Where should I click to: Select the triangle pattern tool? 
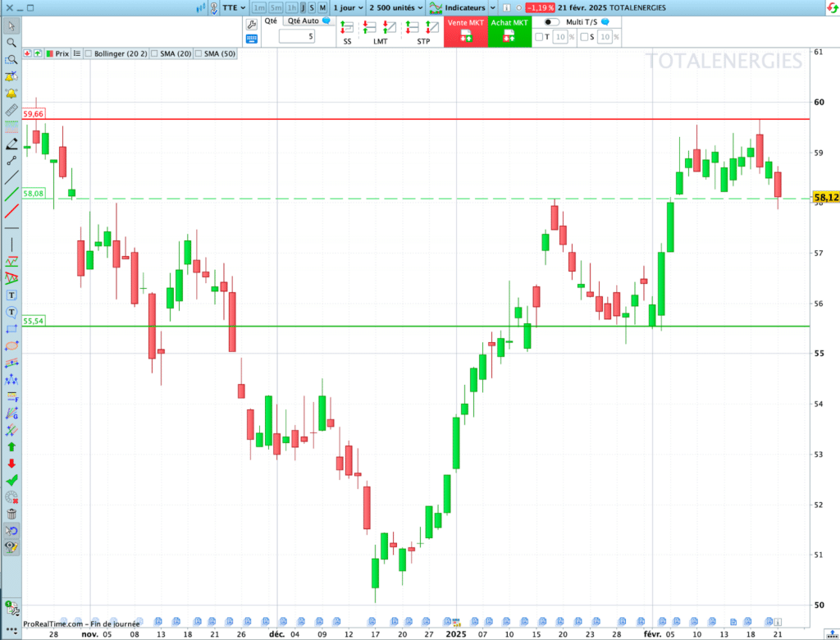[11, 278]
